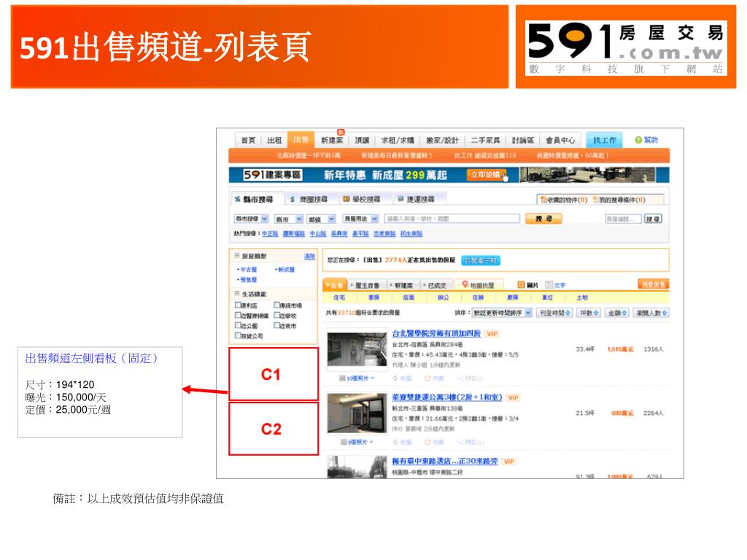747x560 pixels.
Task: Select the 預售屋 house type link
Action: pos(248,280)
